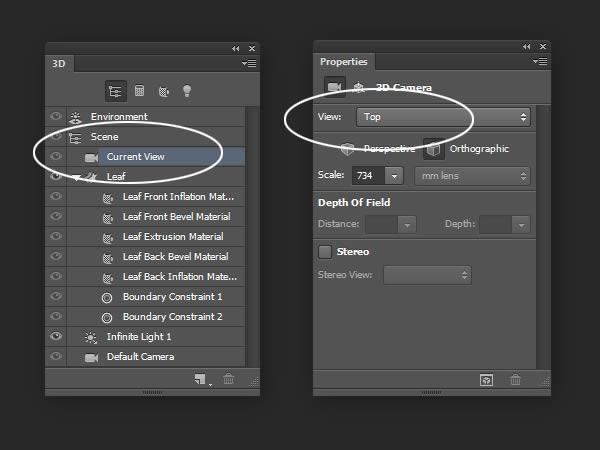600x450 pixels.
Task: Open the View dropdown showing Top
Action: pos(443,117)
